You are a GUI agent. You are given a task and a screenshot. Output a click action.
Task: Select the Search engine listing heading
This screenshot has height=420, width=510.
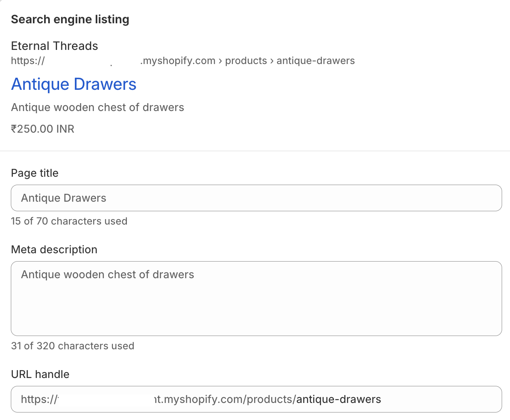70,19
